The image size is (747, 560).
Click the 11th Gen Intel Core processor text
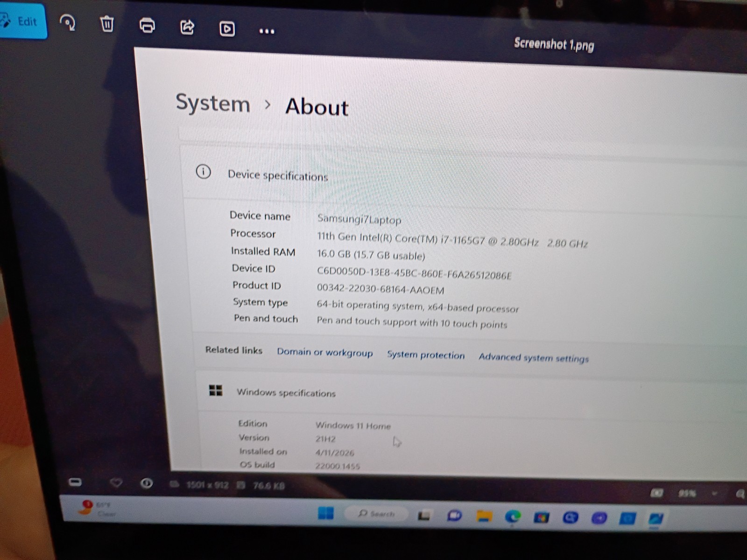pyautogui.click(x=452, y=239)
